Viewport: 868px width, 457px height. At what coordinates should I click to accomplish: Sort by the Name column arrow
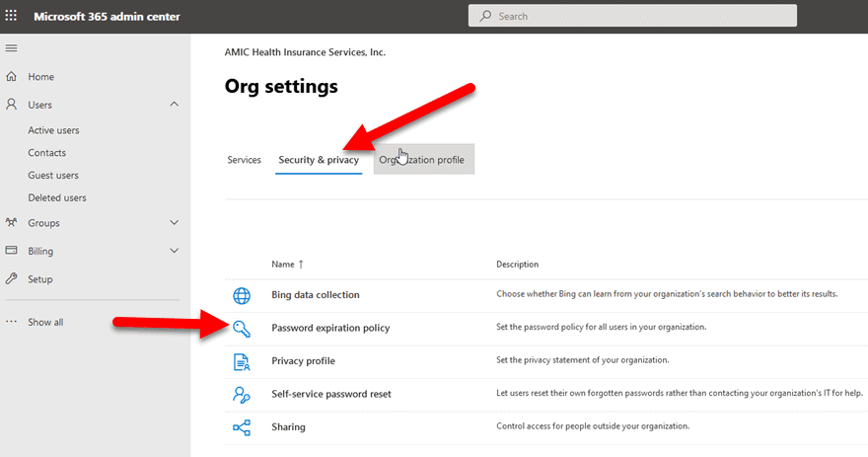pyautogui.click(x=301, y=265)
